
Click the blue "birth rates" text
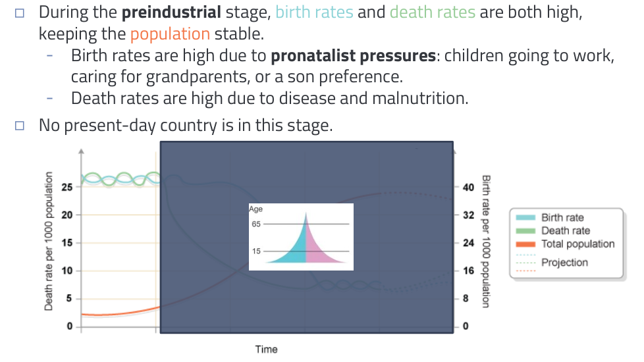(314, 13)
